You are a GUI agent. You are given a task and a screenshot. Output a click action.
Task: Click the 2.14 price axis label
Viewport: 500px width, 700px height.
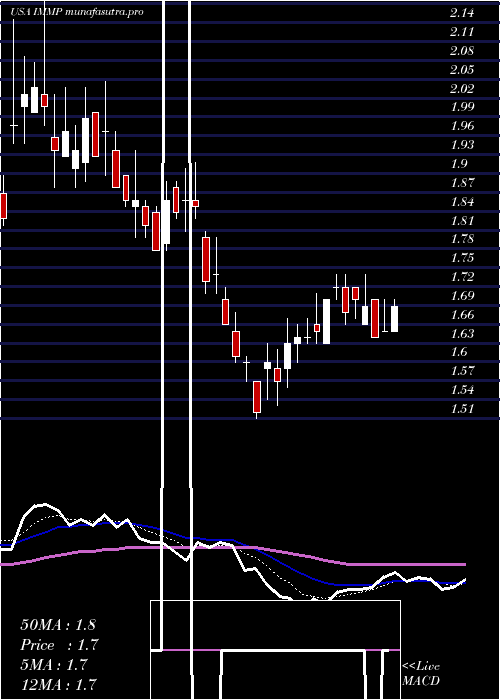(x=462, y=13)
